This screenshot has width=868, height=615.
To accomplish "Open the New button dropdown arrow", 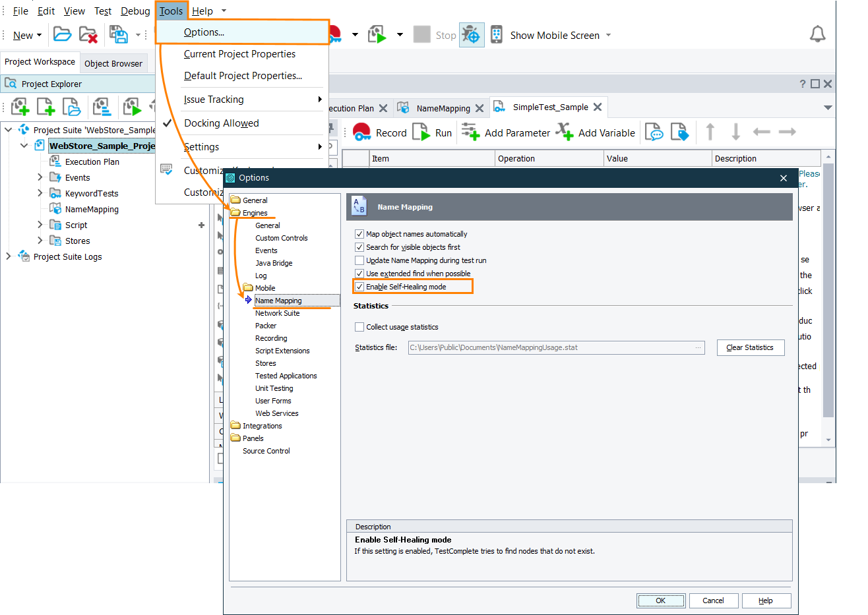I will click(40, 36).
